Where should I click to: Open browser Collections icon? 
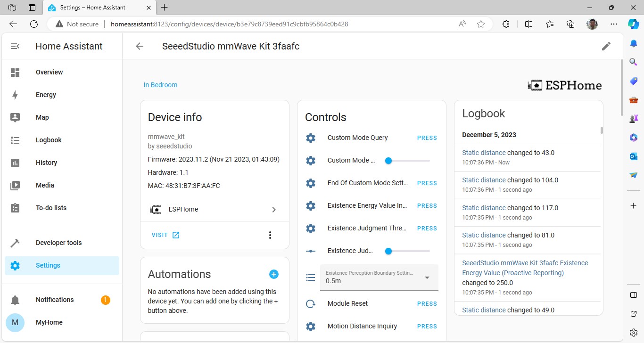570,24
